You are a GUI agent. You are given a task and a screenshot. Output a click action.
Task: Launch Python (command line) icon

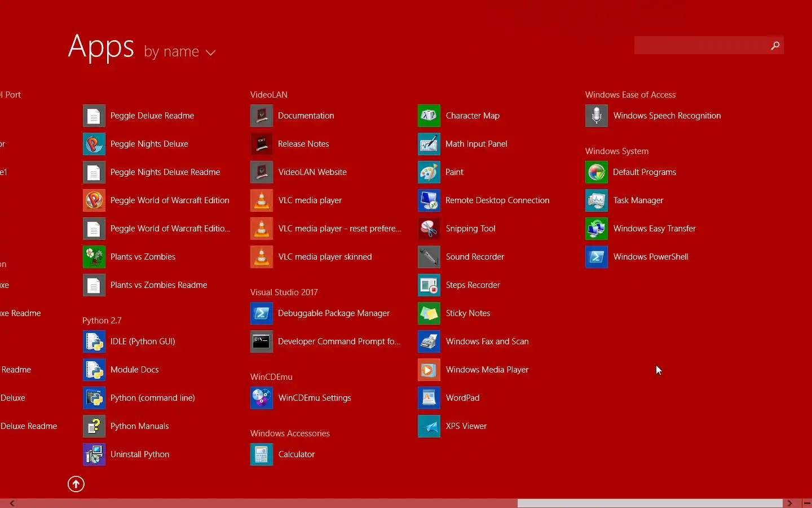(x=94, y=398)
